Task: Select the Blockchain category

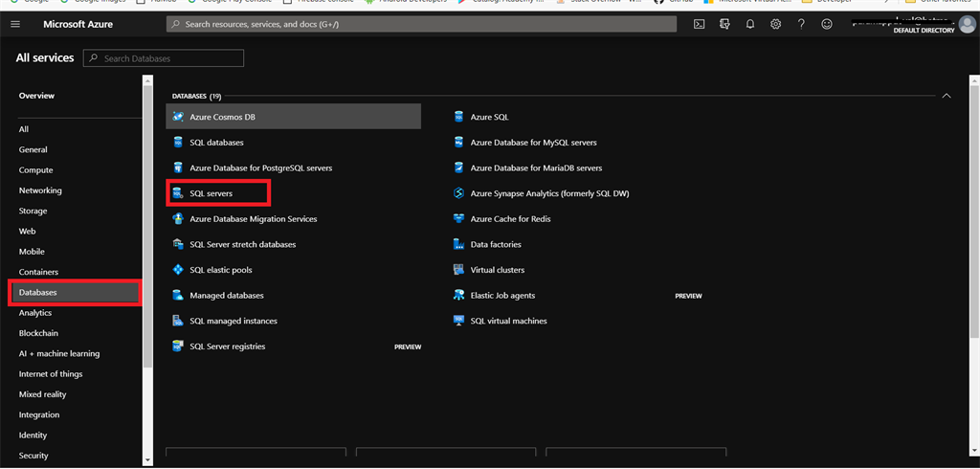Action: click(x=38, y=333)
